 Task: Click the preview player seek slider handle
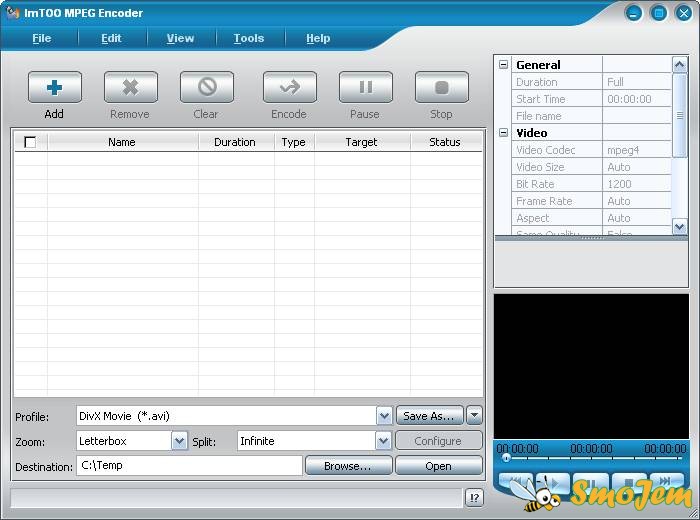[x=506, y=458]
